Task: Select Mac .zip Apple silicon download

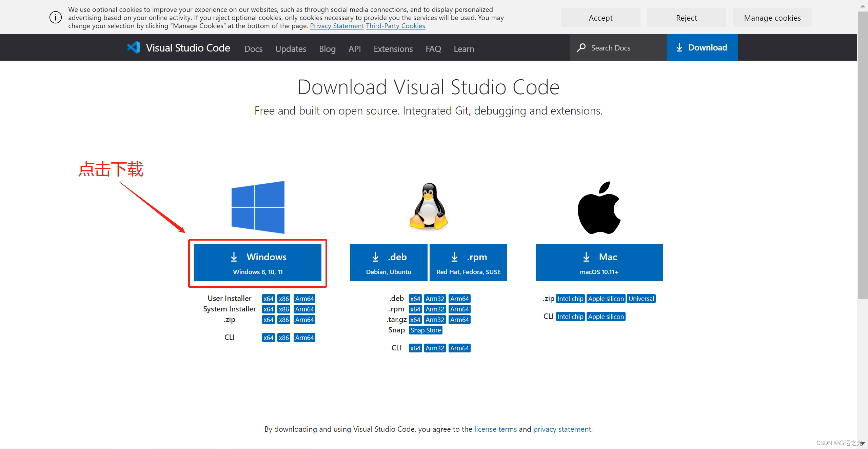Action: click(606, 299)
